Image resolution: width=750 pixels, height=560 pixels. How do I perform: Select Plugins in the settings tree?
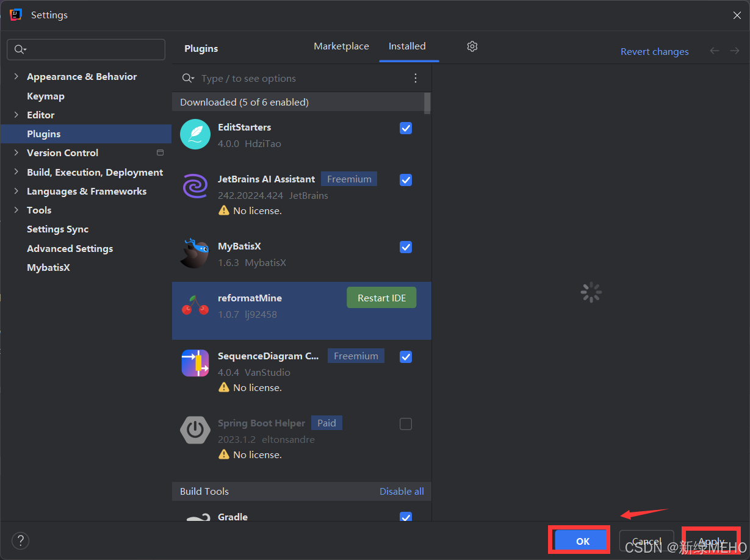(86, 134)
